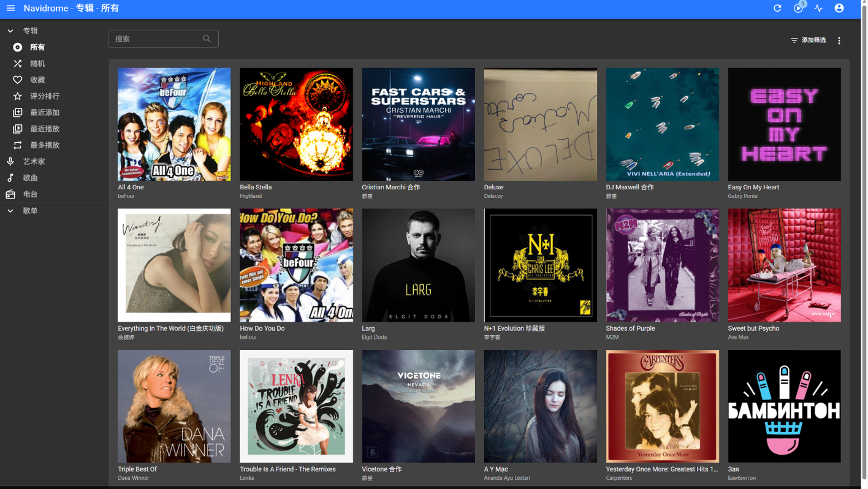
Task: Click the shuffle icon beside 随机
Action: [x=18, y=64]
